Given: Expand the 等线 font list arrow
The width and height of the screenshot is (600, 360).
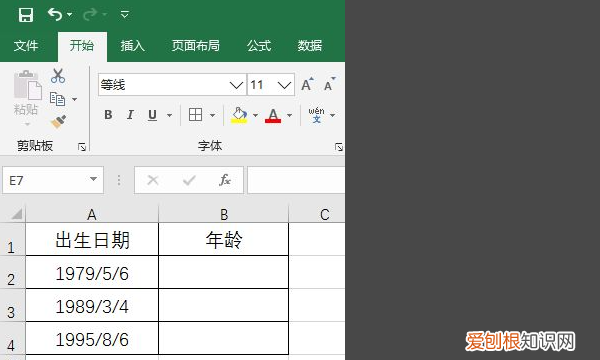Looking at the screenshot, I should pos(236,85).
